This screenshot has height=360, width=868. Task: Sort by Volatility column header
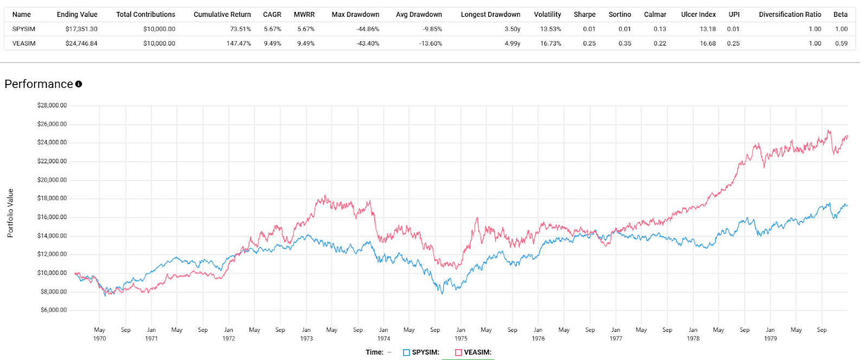[547, 15]
